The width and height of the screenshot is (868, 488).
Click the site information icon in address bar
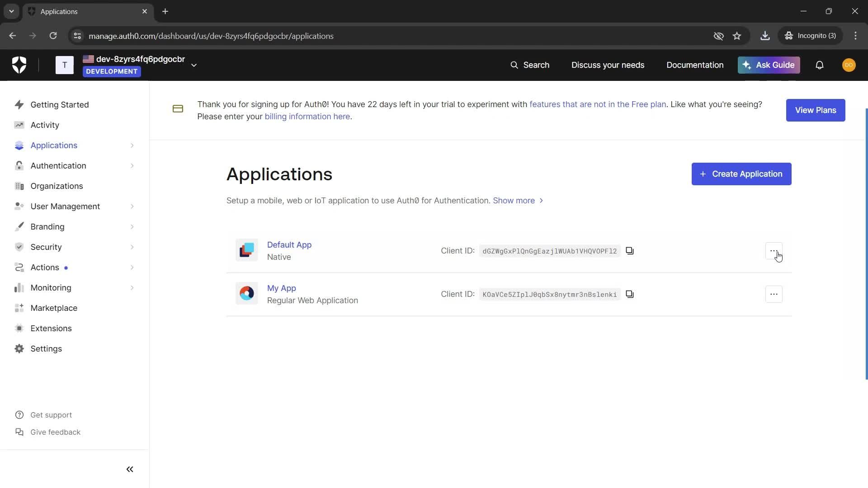pyautogui.click(x=77, y=36)
